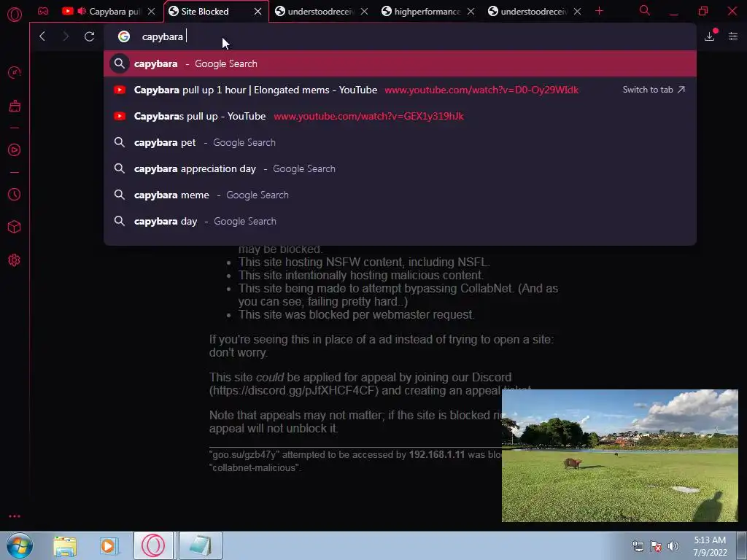This screenshot has height=560, width=747.
Task: Click the Discord invite link text
Action: click(x=294, y=391)
